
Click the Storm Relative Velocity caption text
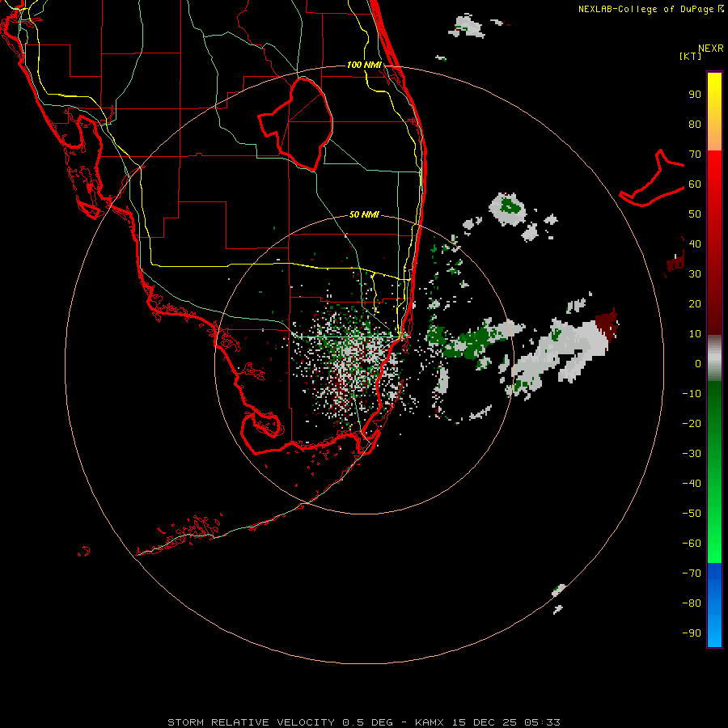pos(363,722)
